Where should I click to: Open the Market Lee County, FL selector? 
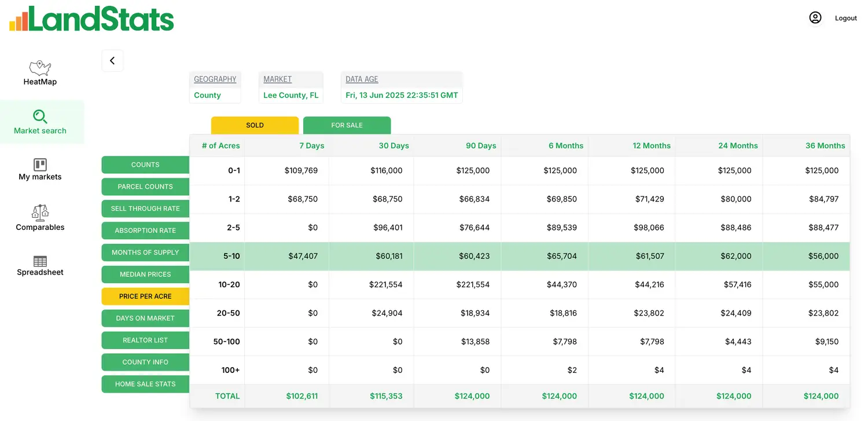pos(290,95)
